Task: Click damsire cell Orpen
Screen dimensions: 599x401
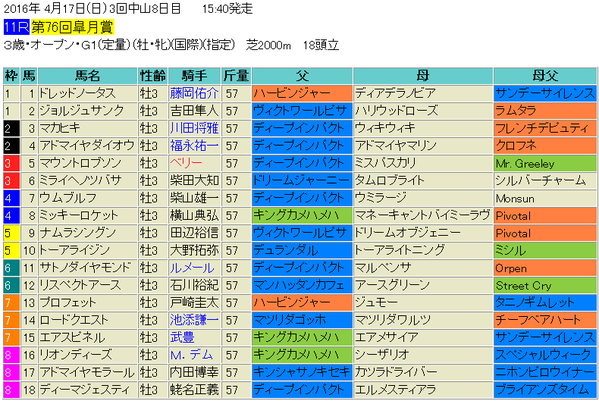Action: [x=545, y=268]
